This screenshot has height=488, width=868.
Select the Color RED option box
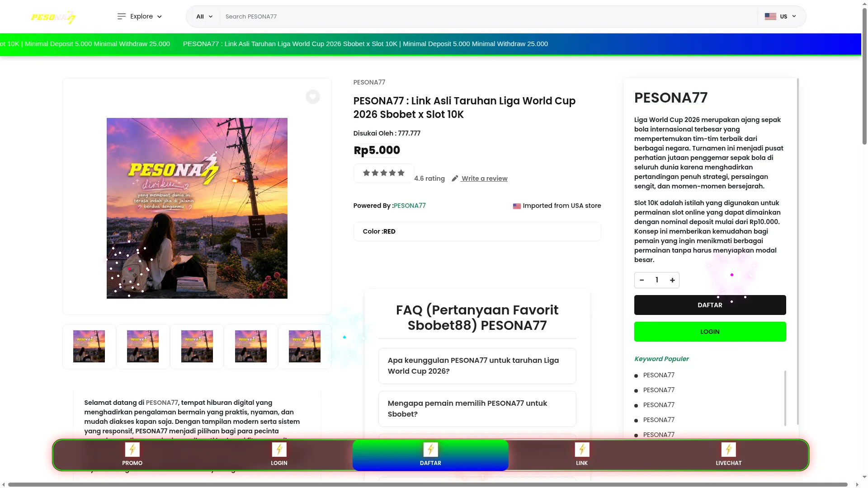click(477, 231)
